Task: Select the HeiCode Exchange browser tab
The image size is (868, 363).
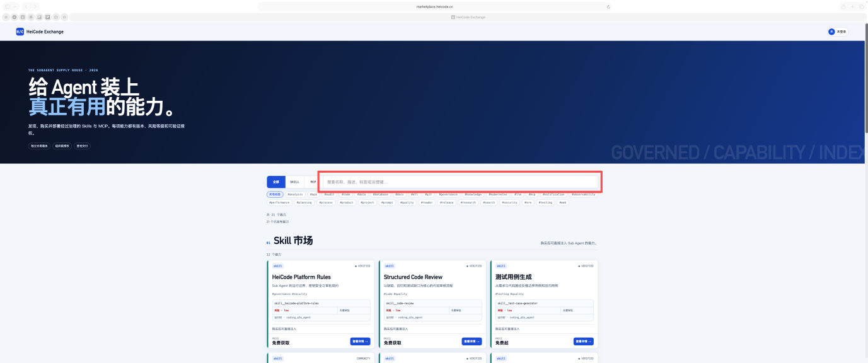Action: [468, 17]
